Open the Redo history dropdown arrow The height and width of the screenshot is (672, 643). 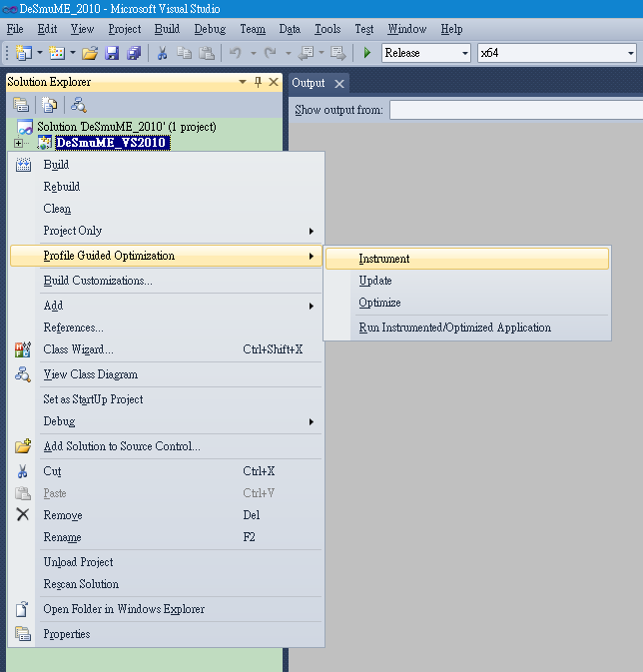[x=289, y=53]
